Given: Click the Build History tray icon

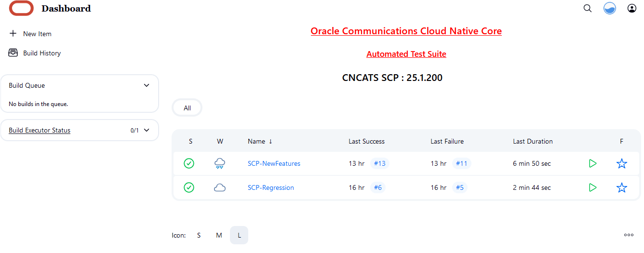Looking at the screenshot, I should coord(13,53).
